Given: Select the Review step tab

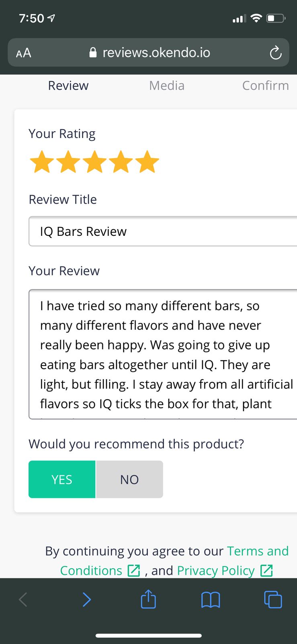Looking at the screenshot, I should point(68,85).
